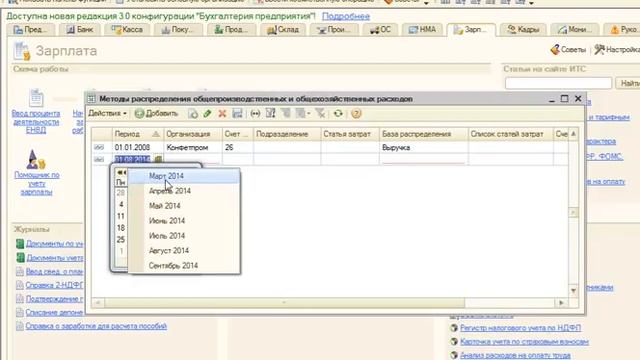Click the Настройка tools icon
Image resolution: width=640 pixels, height=360 pixels.
tap(599, 50)
